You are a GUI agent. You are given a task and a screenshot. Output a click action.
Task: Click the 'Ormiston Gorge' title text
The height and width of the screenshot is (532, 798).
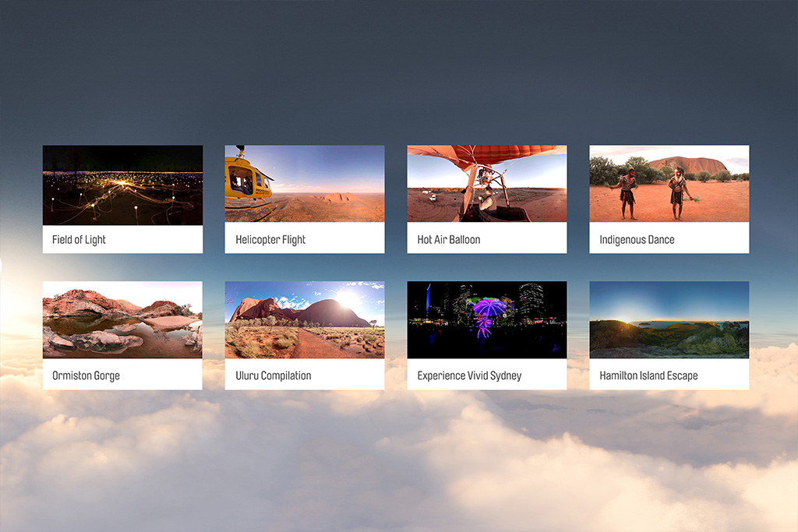[x=86, y=376]
